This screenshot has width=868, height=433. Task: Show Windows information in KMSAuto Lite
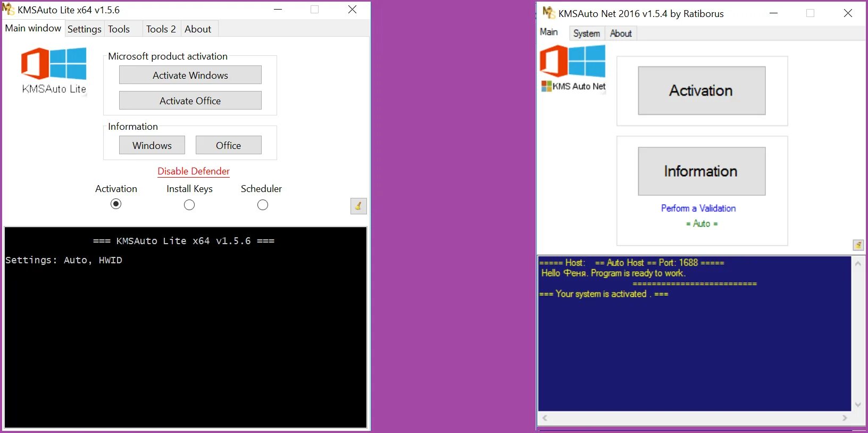click(x=152, y=145)
